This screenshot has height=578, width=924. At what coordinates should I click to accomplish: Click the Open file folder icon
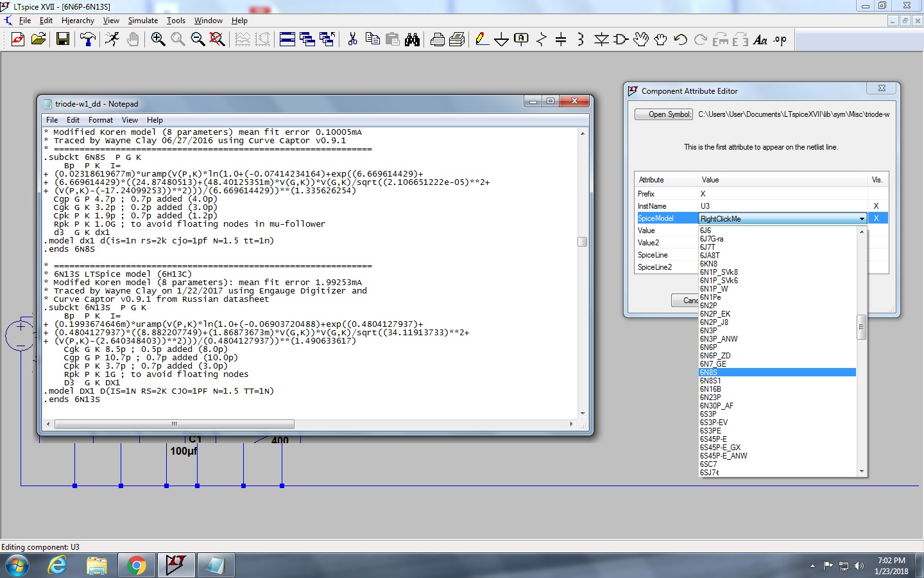pyautogui.click(x=38, y=40)
